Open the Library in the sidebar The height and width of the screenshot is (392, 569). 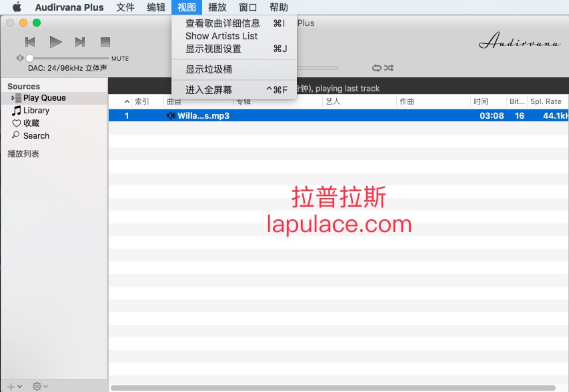tap(36, 111)
